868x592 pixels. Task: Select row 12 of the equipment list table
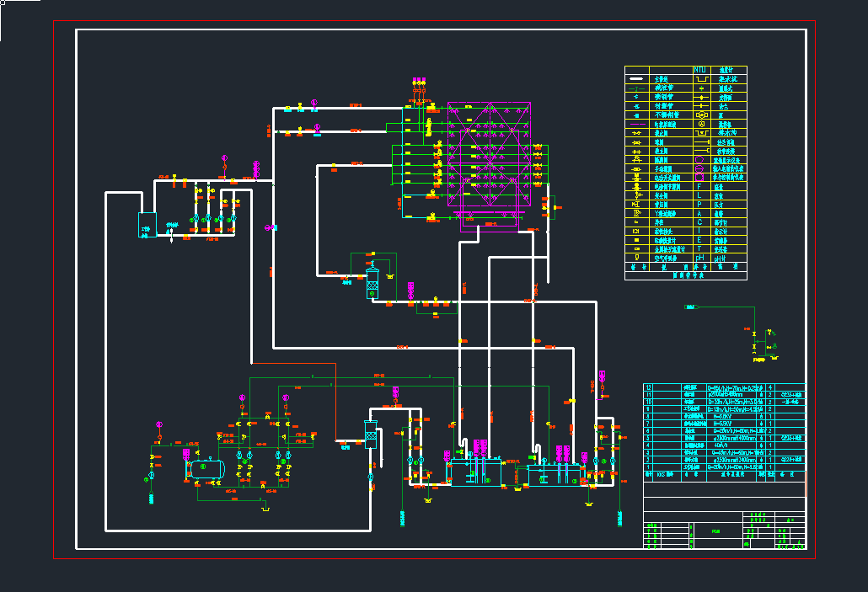(647, 387)
